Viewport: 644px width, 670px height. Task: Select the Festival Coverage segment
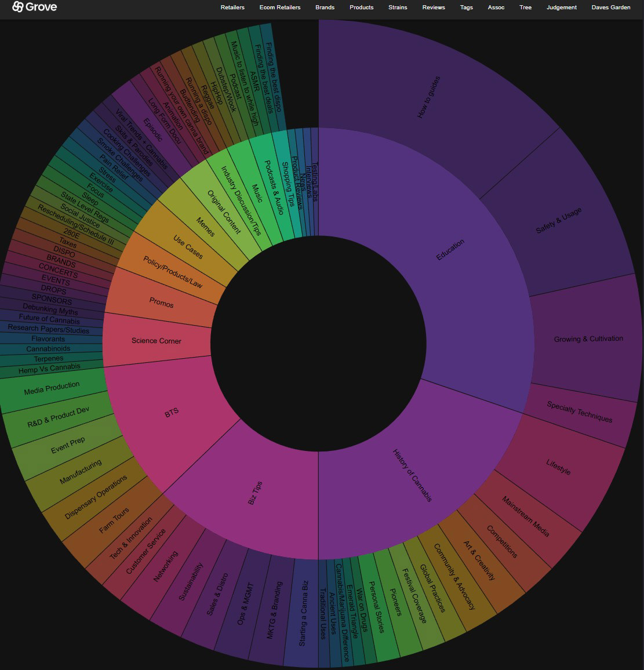[x=414, y=596]
